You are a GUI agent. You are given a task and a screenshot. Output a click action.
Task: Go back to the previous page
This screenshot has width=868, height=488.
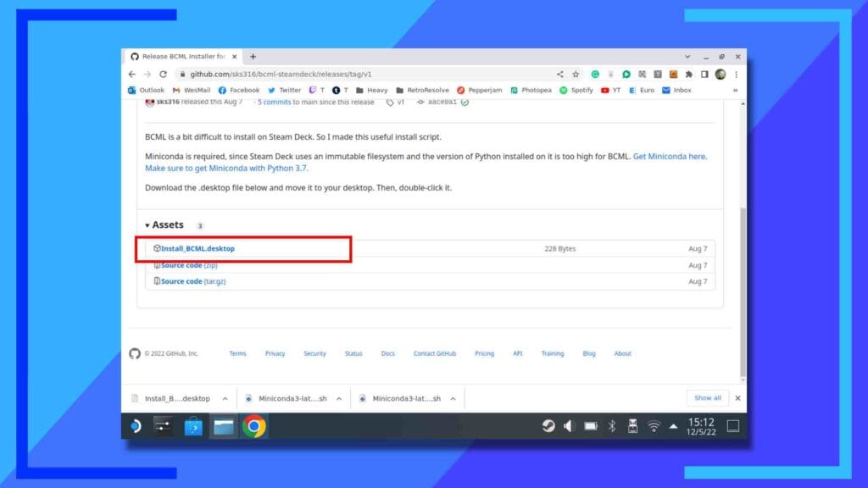pos(131,75)
